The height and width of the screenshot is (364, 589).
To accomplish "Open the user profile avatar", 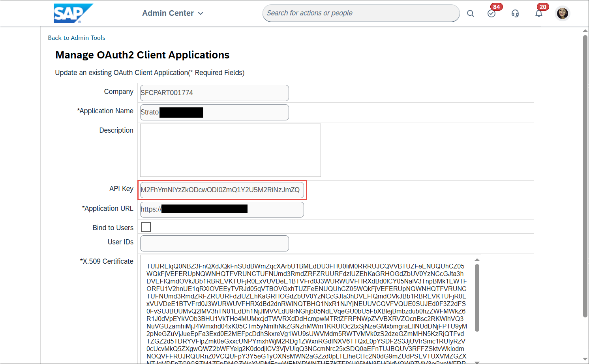I will [562, 13].
